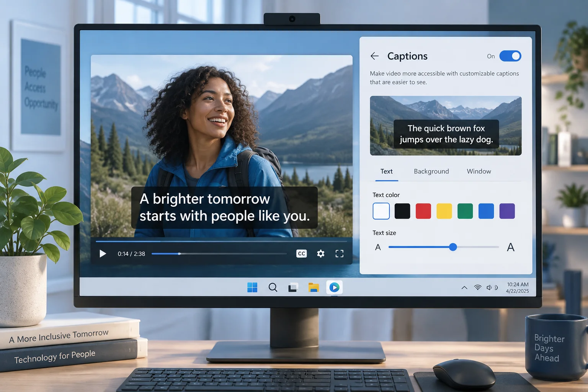Turn off the Captions On toggle
This screenshot has height=392, width=588.
(510, 56)
